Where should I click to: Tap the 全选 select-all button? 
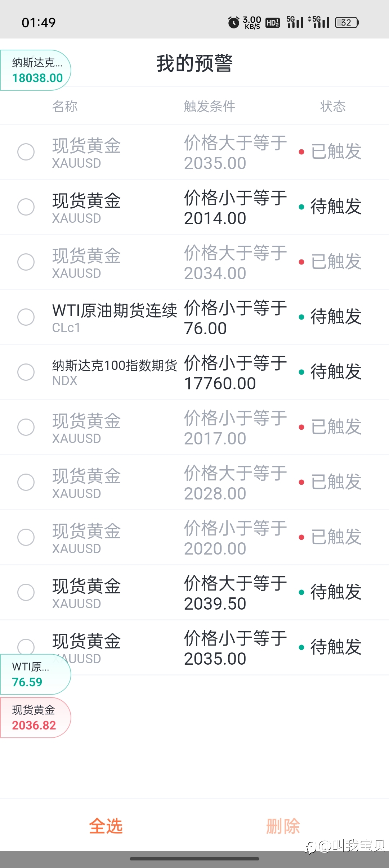(106, 826)
